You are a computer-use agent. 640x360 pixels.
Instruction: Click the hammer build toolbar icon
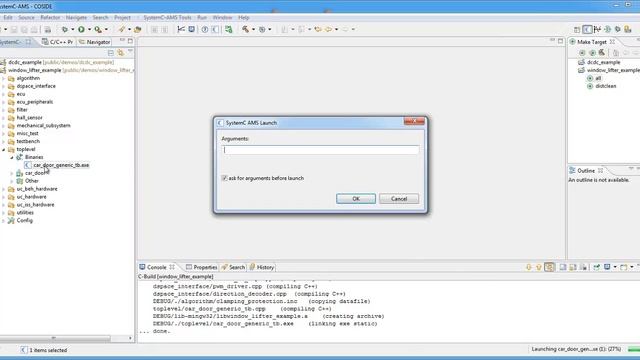click(245, 29)
